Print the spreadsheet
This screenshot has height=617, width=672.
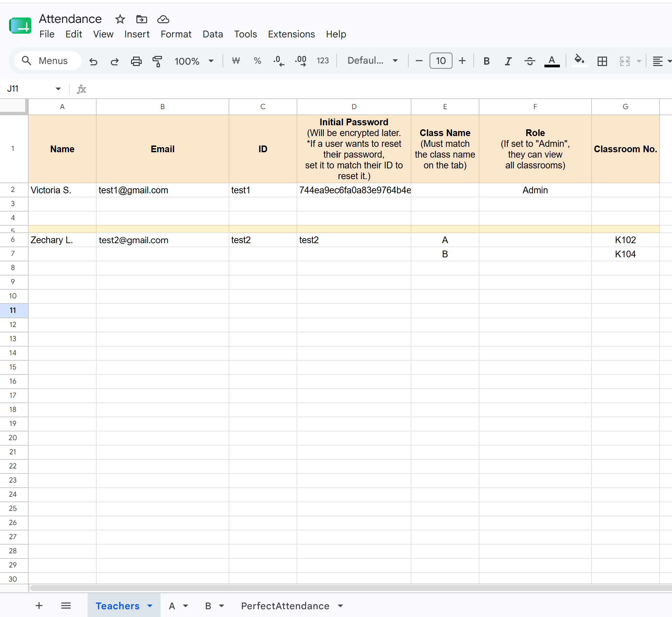136,61
